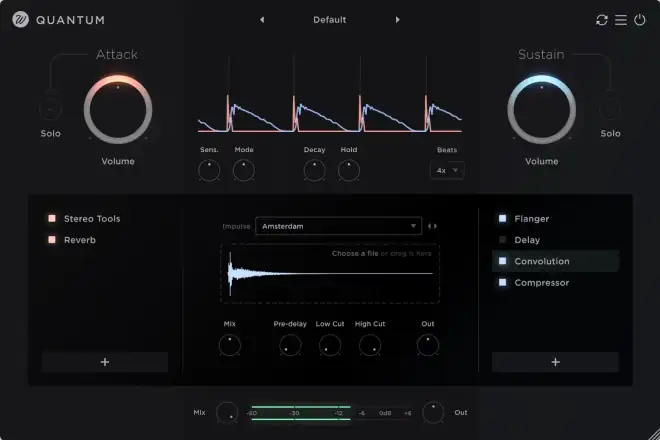The width and height of the screenshot is (660, 440).
Task: Add an effect to the Attack chain
Action: 105,362
